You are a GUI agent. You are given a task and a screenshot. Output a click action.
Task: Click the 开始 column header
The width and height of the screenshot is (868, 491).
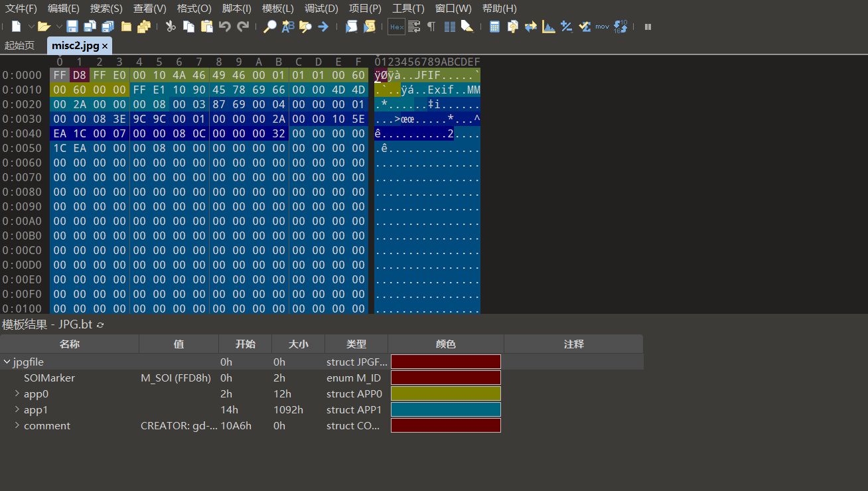pyautogui.click(x=246, y=344)
